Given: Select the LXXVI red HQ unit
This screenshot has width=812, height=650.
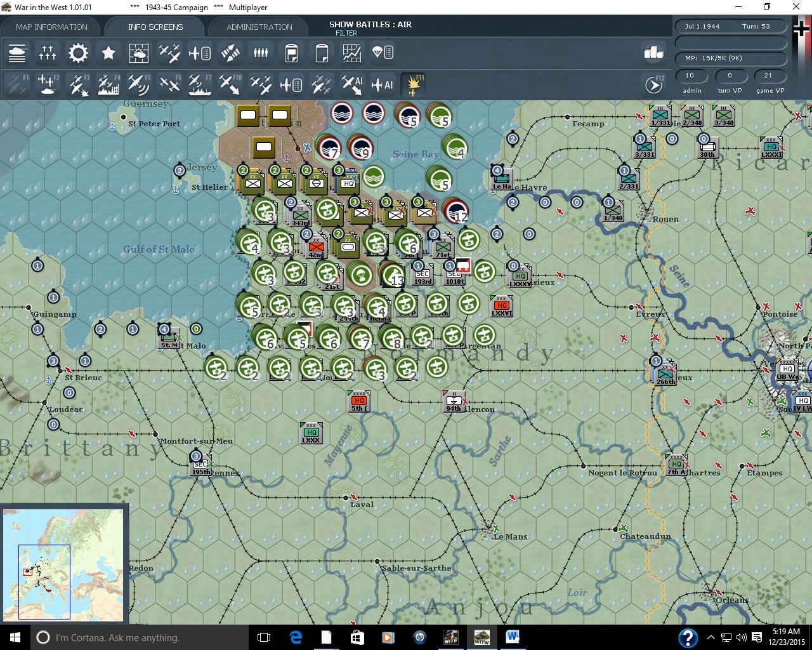Looking at the screenshot, I should [501, 306].
